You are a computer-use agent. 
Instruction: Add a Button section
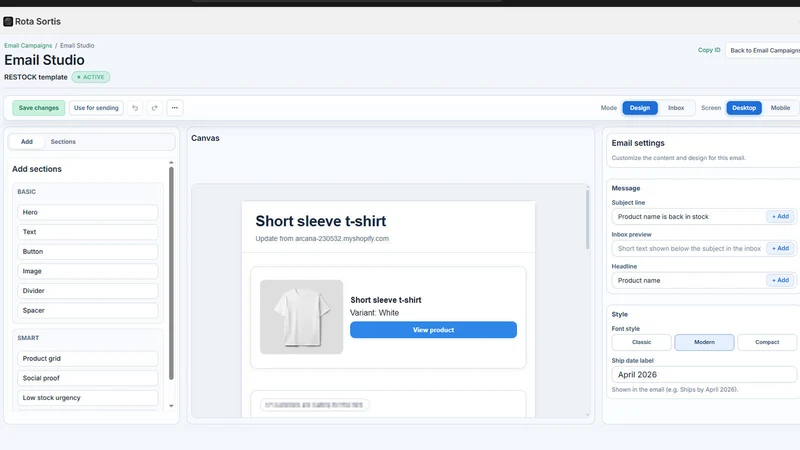(x=88, y=252)
